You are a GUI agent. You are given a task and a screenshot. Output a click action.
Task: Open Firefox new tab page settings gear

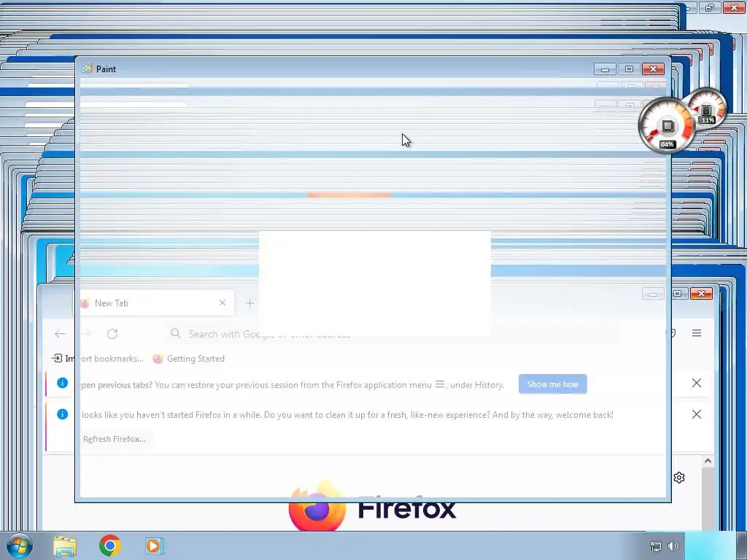(679, 477)
